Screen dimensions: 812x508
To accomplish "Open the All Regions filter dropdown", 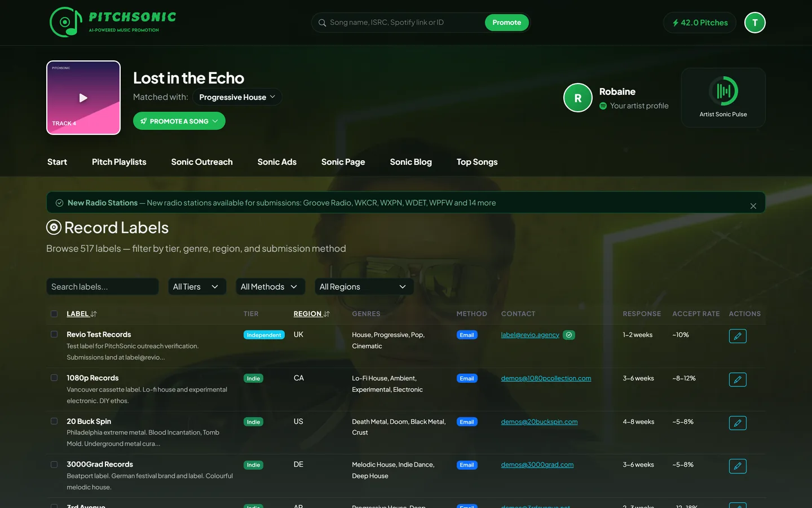I will 364,287.
